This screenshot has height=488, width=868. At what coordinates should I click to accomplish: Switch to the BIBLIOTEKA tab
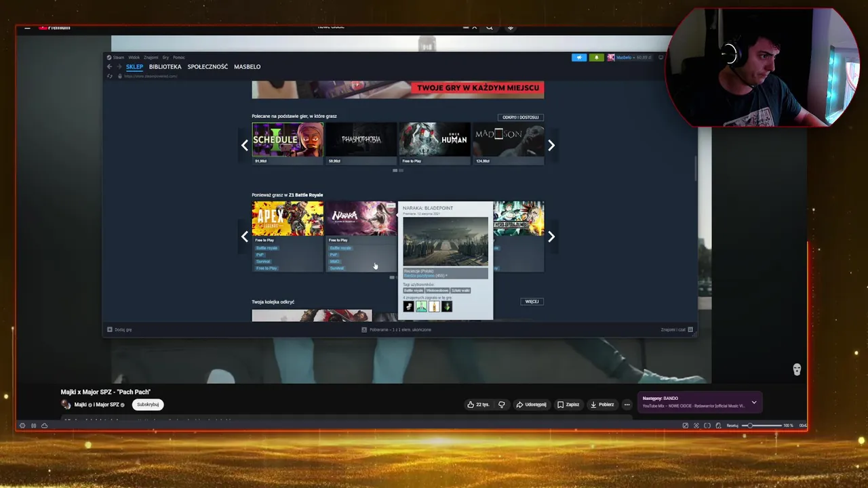(165, 66)
